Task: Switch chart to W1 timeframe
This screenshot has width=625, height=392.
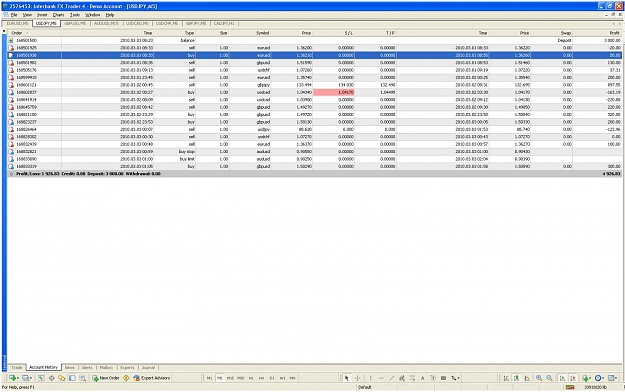Action: click(x=282, y=378)
